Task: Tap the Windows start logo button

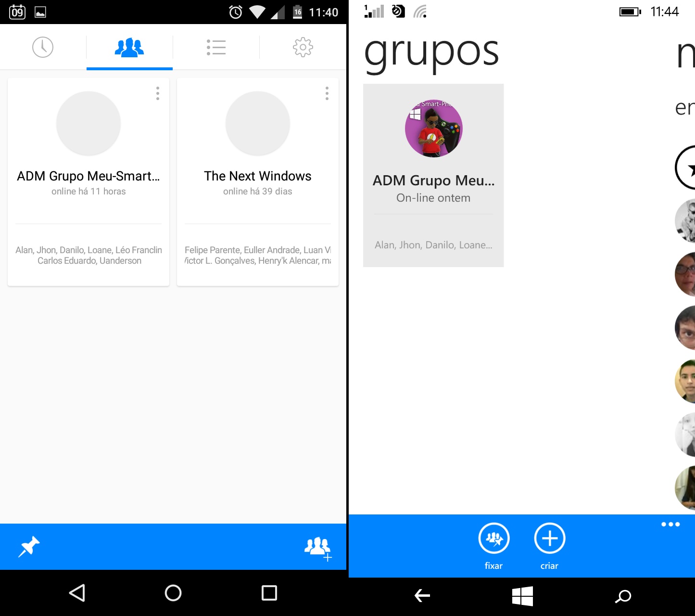Action: coord(522,596)
